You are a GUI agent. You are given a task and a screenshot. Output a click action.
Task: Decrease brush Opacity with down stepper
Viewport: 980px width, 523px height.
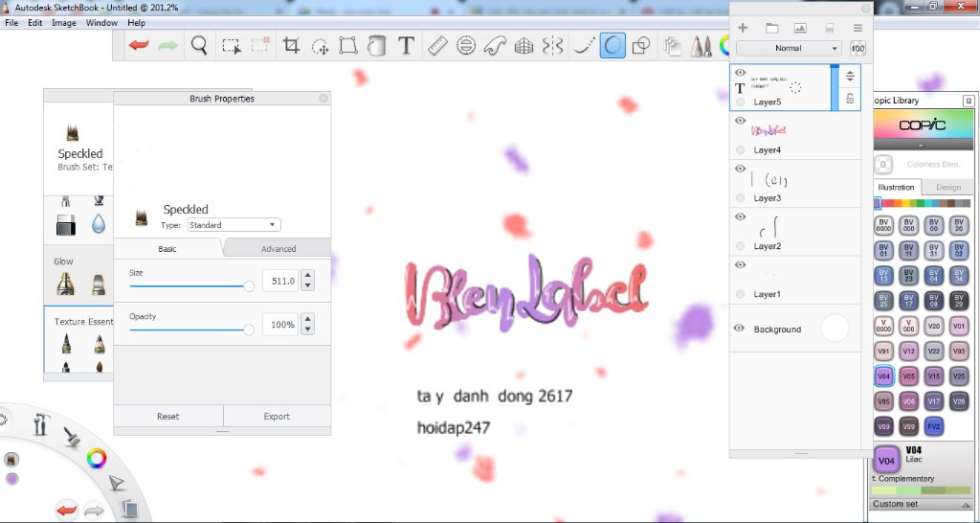307,330
